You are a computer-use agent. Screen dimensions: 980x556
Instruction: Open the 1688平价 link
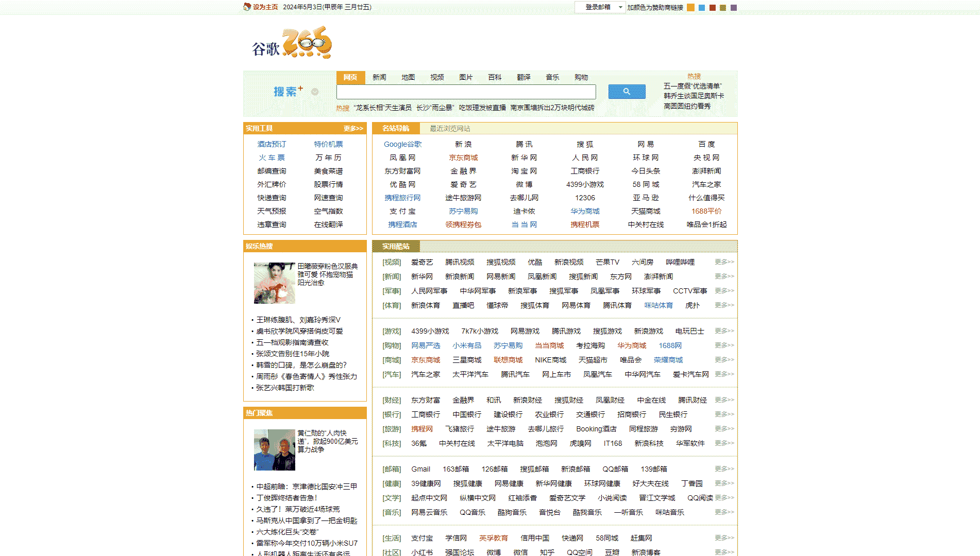706,211
